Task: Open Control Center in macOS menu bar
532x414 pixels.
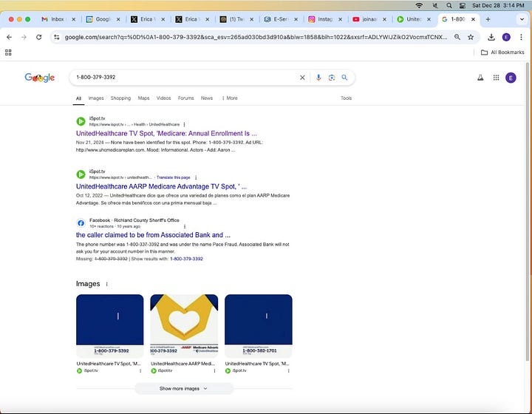Action: (x=462, y=5)
